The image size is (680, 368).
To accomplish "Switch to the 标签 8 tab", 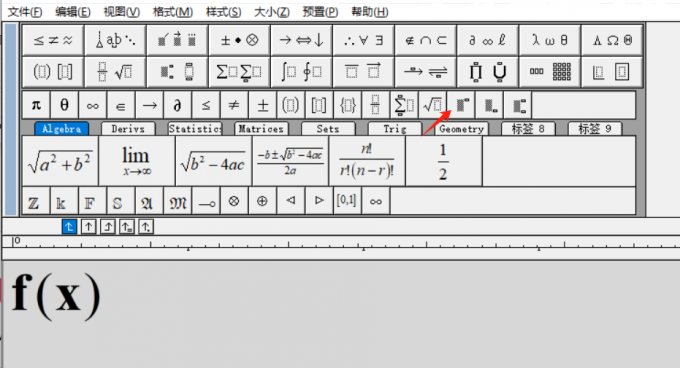I will (x=528, y=129).
